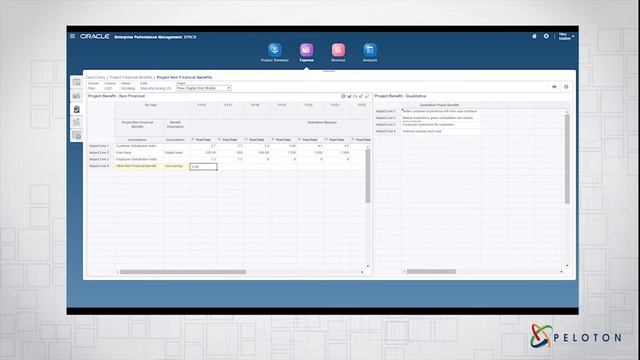Click the sidebar icon just below the clipboard
This screenshot has height=360, width=640.
coord(77,122)
